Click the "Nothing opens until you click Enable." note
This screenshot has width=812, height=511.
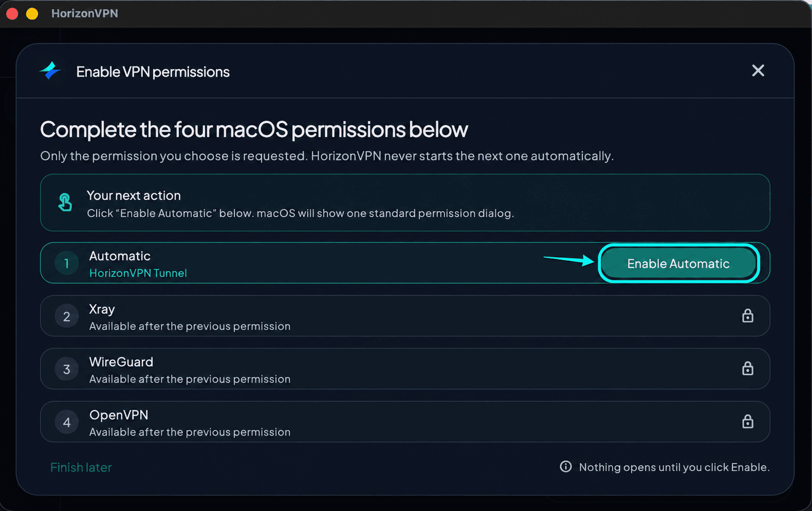point(674,467)
